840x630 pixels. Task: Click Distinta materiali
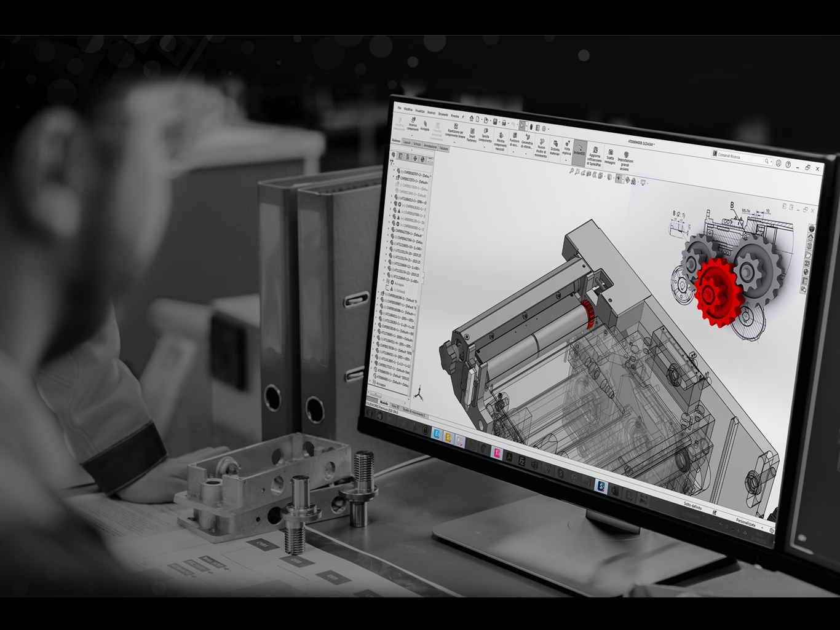pyautogui.click(x=555, y=149)
